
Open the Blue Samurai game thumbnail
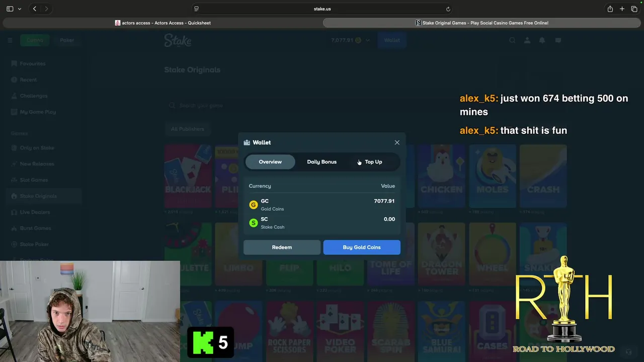click(441, 332)
